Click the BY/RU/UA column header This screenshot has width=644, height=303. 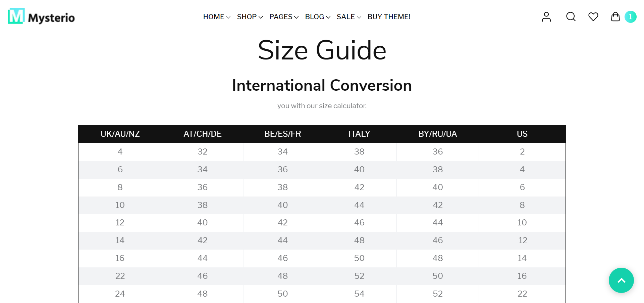click(x=437, y=134)
